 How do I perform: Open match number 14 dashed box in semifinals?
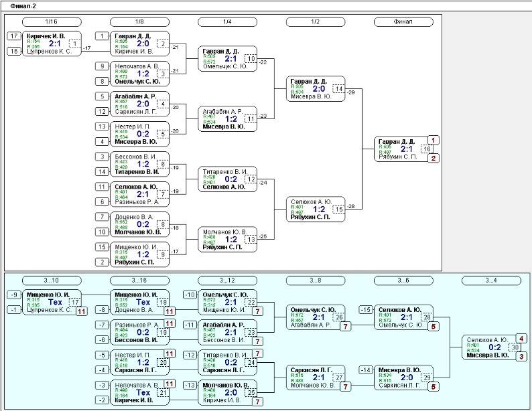(339, 89)
